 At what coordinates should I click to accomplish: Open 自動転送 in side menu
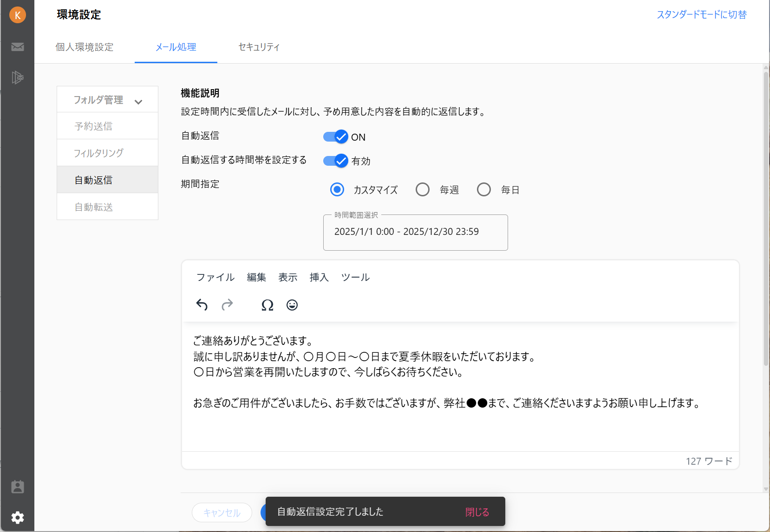tap(107, 207)
